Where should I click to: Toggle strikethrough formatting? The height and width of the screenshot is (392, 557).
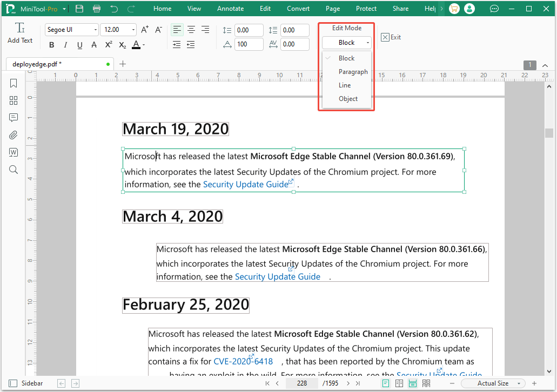point(94,45)
